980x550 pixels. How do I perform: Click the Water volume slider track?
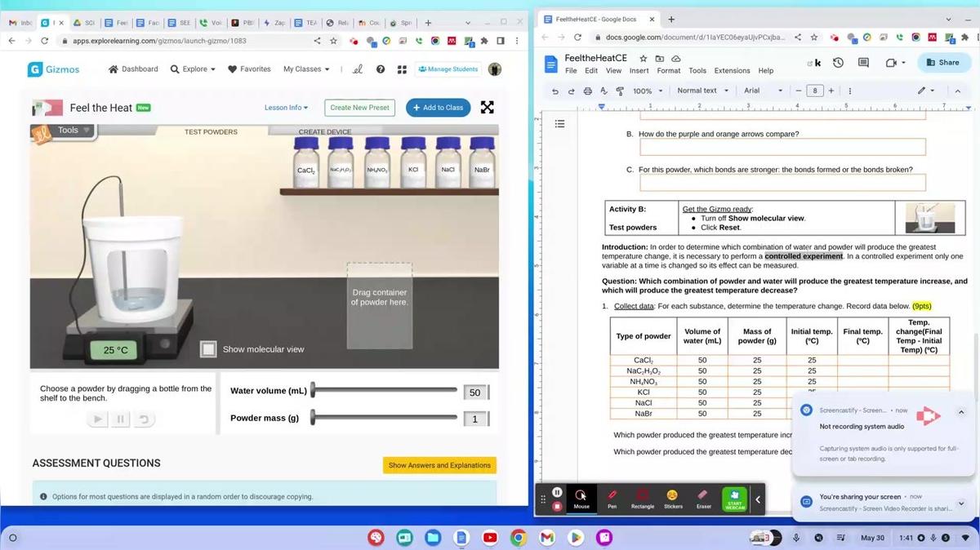tap(384, 391)
